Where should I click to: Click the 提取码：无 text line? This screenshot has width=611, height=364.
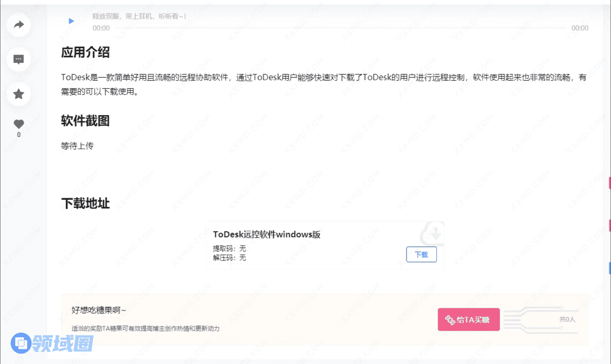pos(229,249)
